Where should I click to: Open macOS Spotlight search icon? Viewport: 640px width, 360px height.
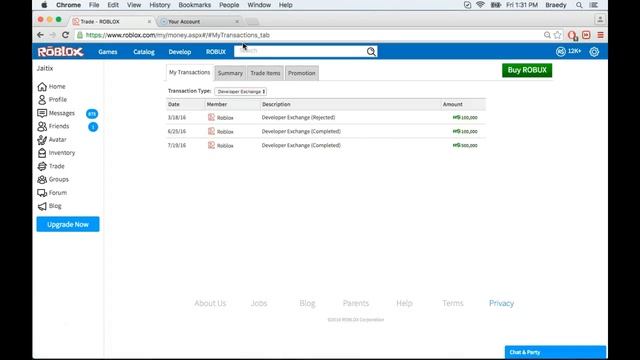[x=579, y=5]
